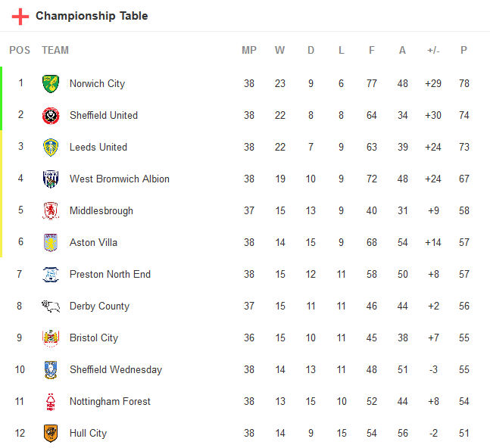490x448 pixels.
Task: Click the Norwich City club crest
Action: [x=51, y=84]
